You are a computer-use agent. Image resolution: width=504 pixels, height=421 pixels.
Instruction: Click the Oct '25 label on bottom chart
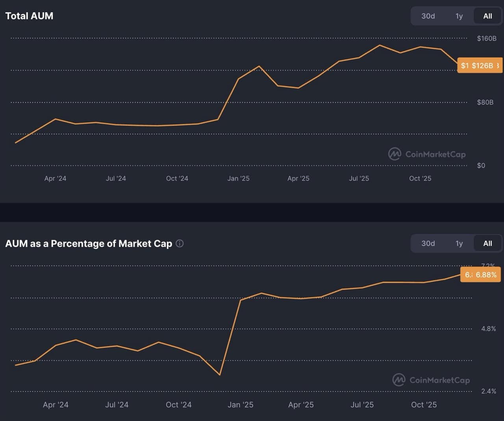pos(423,404)
